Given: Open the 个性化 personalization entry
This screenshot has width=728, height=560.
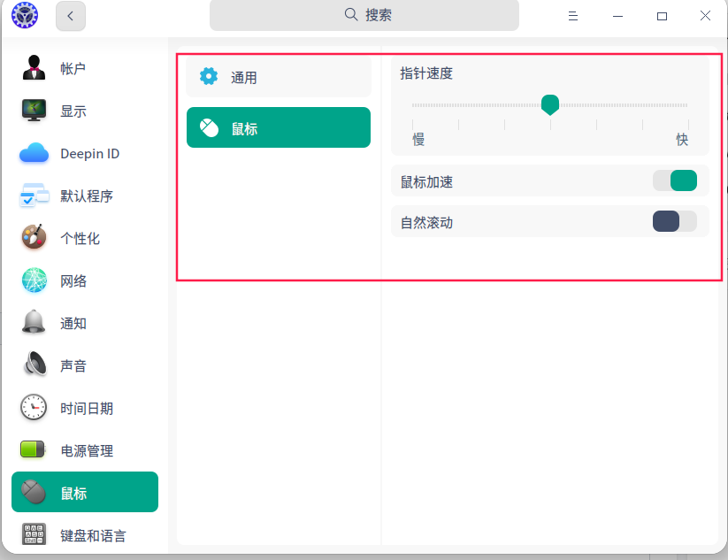Looking at the screenshot, I should [x=85, y=238].
